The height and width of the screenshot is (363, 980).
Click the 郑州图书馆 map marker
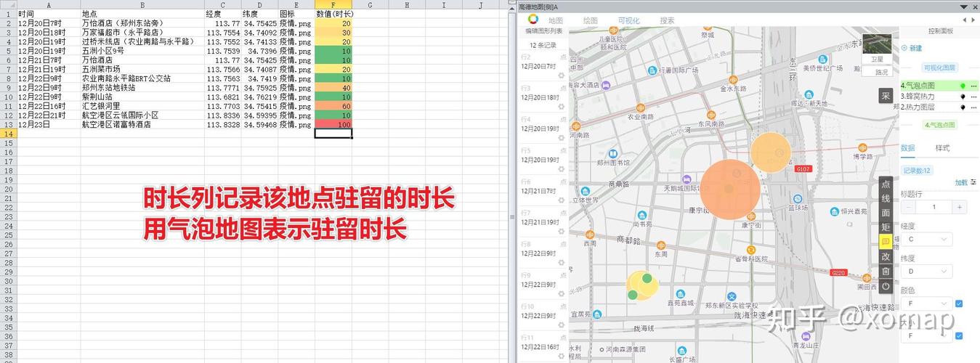point(614,154)
